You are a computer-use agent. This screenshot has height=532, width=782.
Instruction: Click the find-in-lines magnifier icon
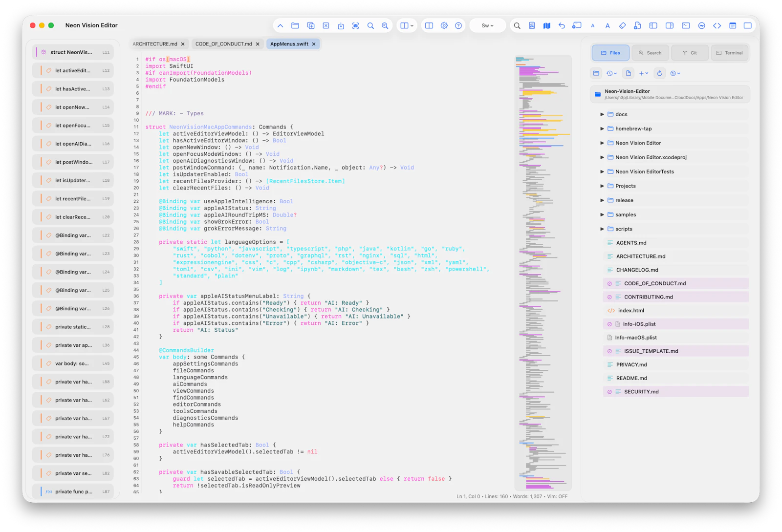click(x=385, y=26)
